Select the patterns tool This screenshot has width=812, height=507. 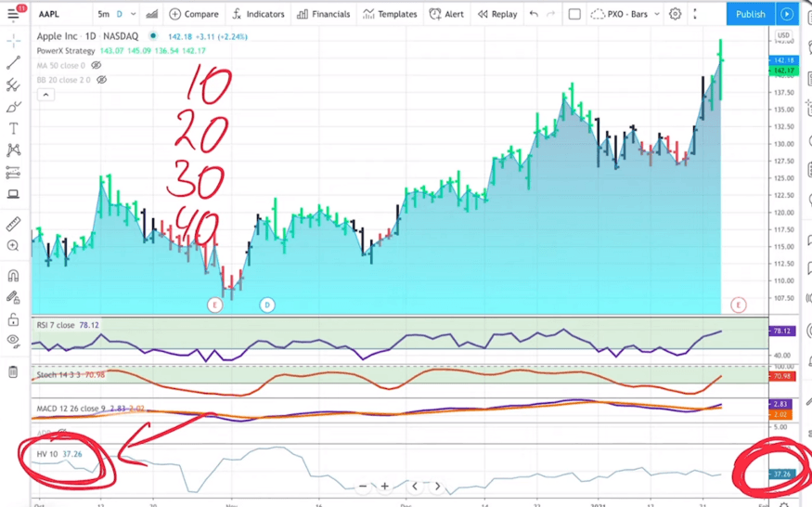[x=14, y=150]
